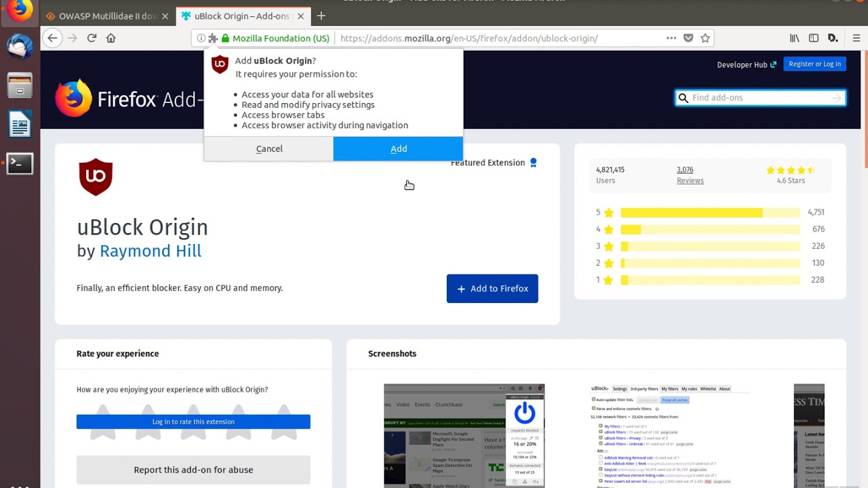The height and width of the screenshot is (488, 868).
Task: Click the address bar URL
Action: pyautogui.click(x=469, y=39)
